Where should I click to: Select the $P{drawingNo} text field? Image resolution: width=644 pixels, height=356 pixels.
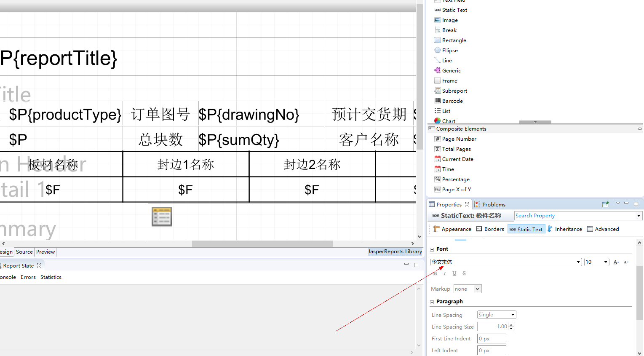pyautogui.click(x=261, y=114)
